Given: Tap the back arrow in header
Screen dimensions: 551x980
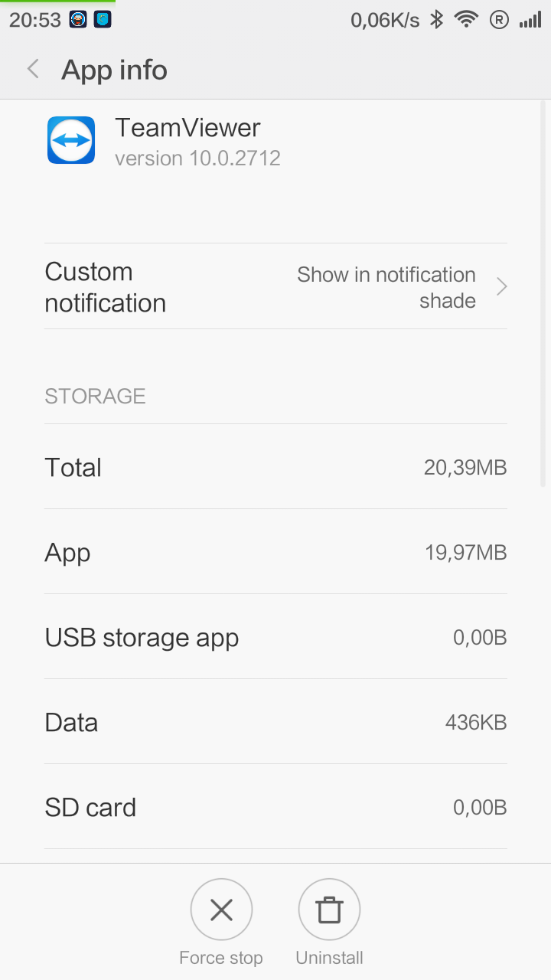Looking at the screenshot, I should (x=33, y=70).
